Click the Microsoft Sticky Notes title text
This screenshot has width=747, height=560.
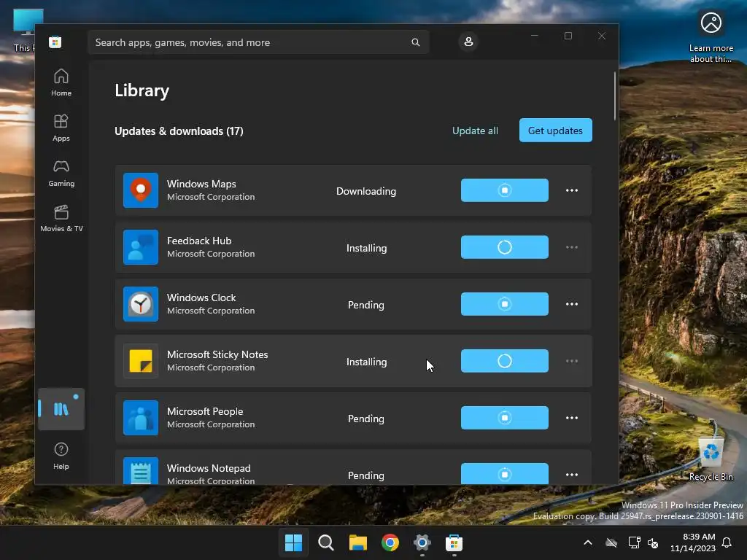[x=217, y=354]
